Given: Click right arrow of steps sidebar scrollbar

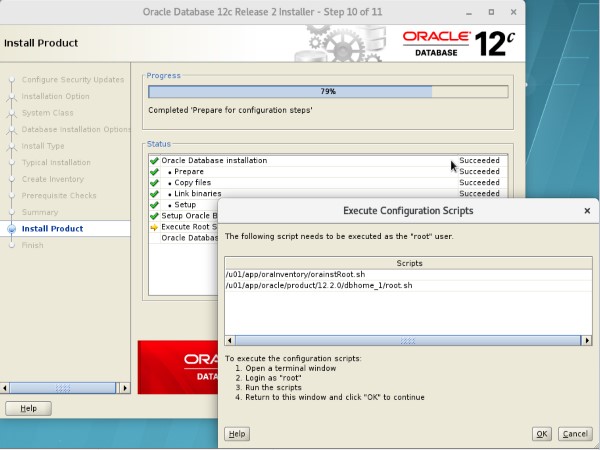Looking at the screenshot, I should point(125,388).
